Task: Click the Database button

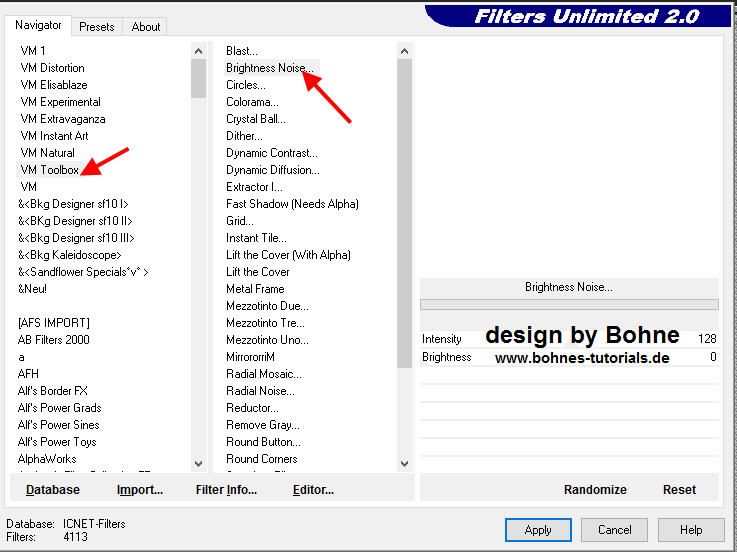Action: click(53, 490)
